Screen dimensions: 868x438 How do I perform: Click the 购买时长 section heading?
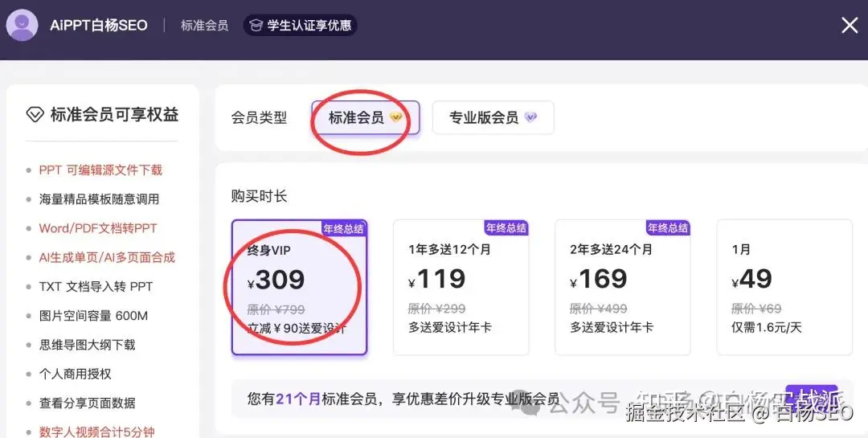tap(259, 196)
